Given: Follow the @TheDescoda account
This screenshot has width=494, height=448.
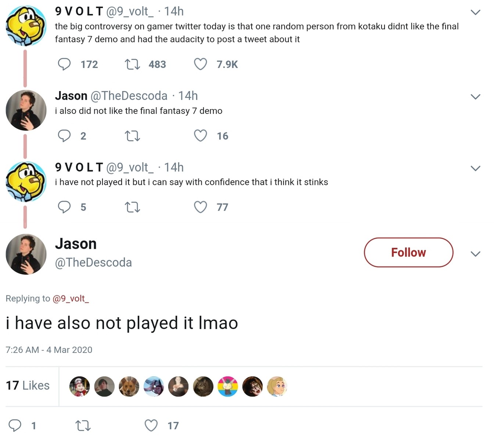Looking at the screenshot, I should tap(408, 252).
